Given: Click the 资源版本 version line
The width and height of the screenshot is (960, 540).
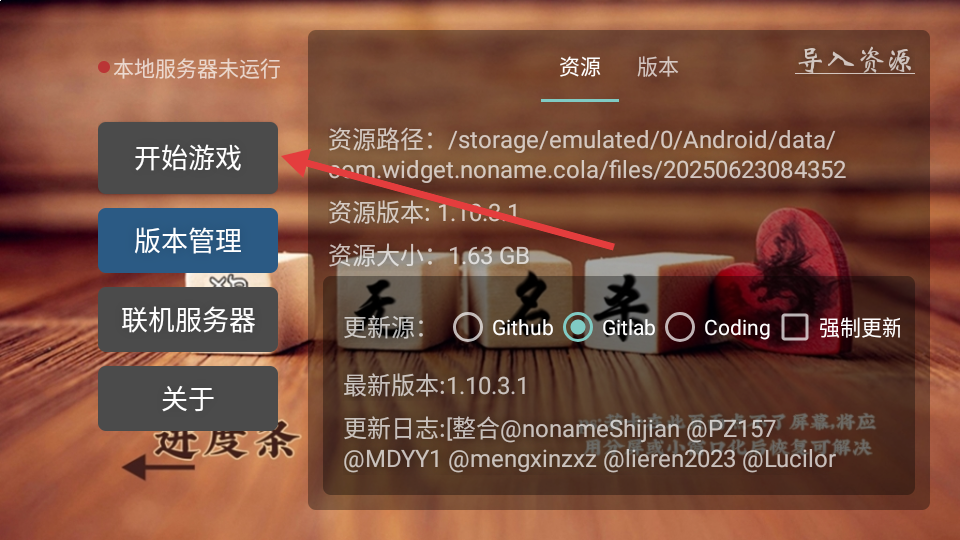Looking at the screenshot, I should 424,212.
